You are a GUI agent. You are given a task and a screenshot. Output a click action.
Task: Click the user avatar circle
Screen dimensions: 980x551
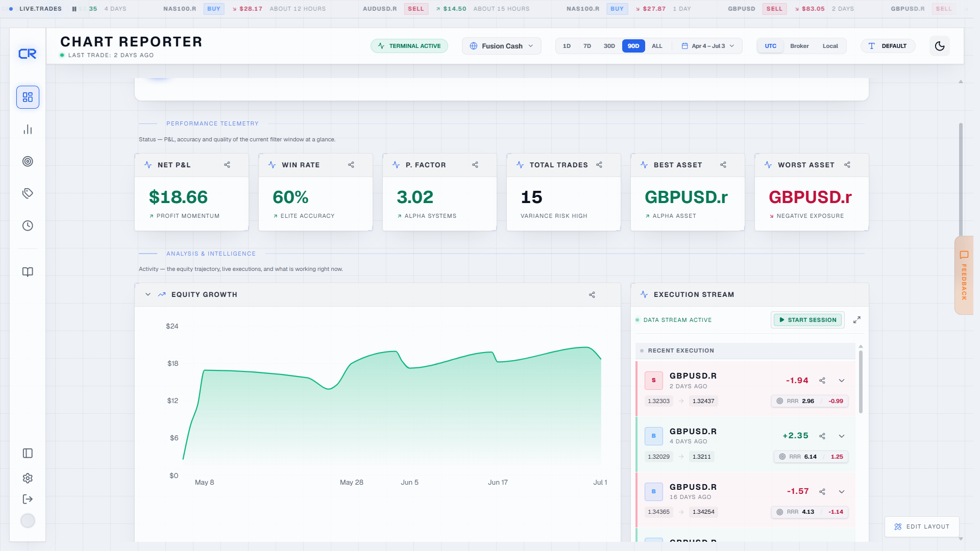[28, 520]
